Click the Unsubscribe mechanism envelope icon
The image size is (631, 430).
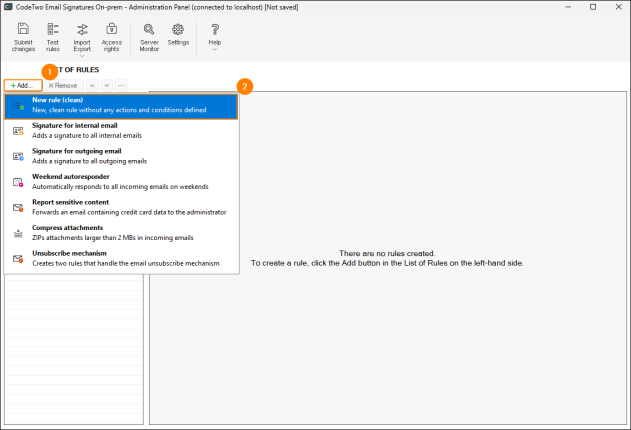tap(19, 259)
